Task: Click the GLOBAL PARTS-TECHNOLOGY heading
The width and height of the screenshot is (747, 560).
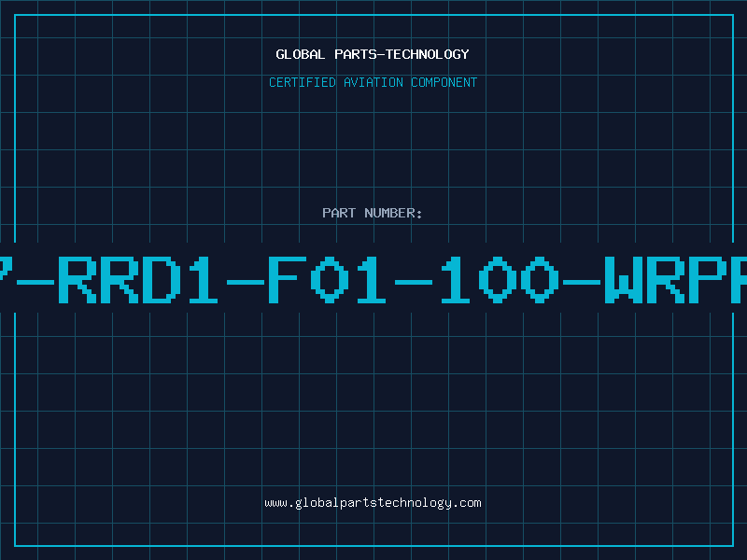Action: pos(373,54)
